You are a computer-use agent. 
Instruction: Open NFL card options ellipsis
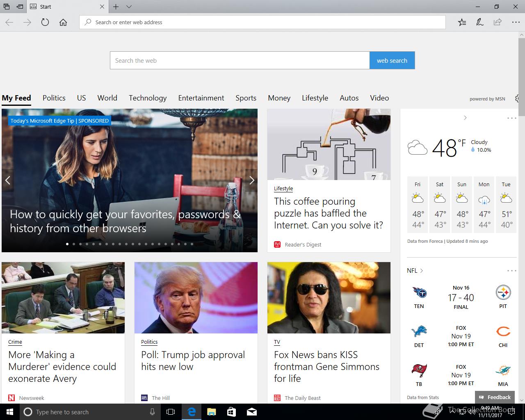(512, 271)
